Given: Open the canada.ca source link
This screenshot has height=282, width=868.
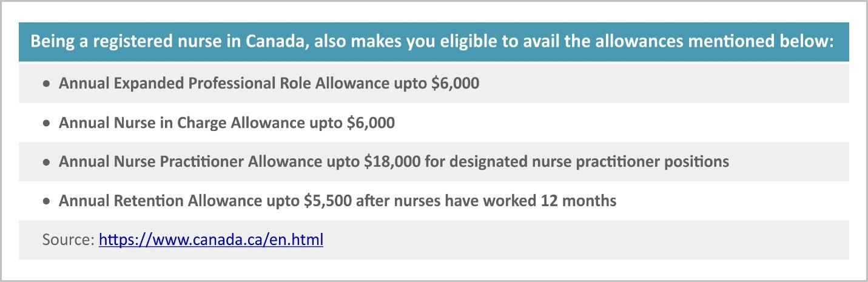Looking at the screenshot, I should pos(211,240).
